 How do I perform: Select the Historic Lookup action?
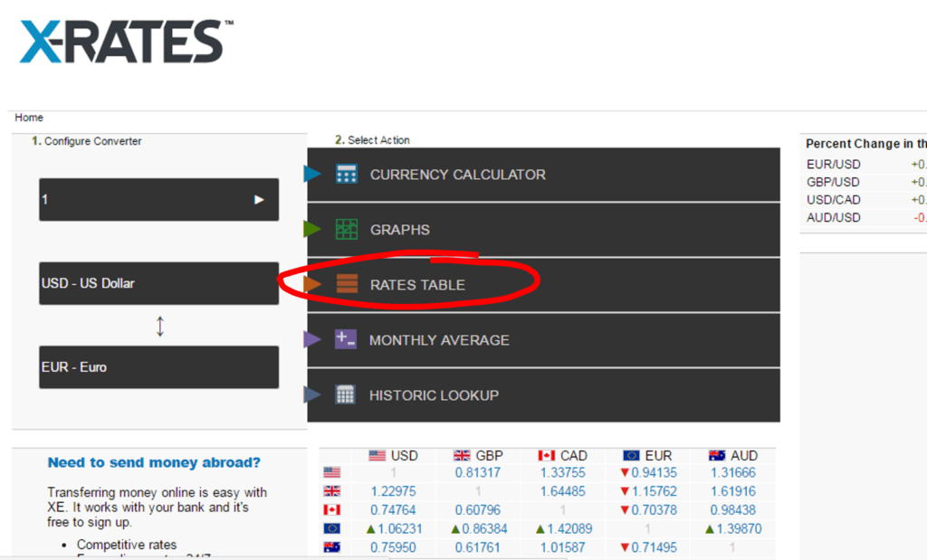coord(434,395)
